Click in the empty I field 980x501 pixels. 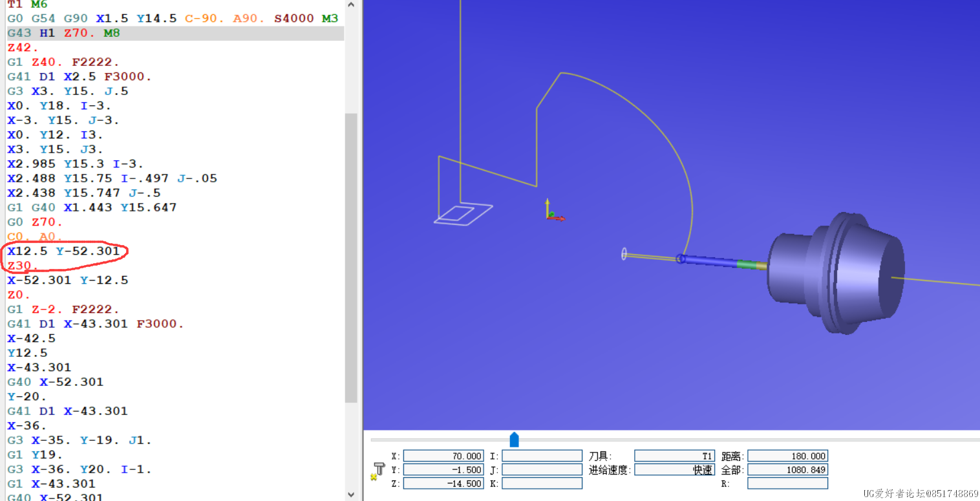(542, 456)
